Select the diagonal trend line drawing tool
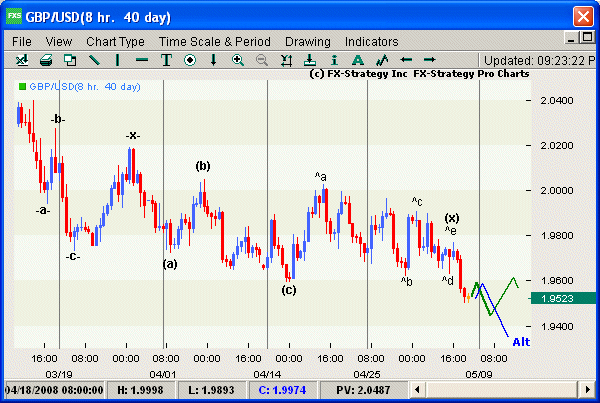 [94, 60]
